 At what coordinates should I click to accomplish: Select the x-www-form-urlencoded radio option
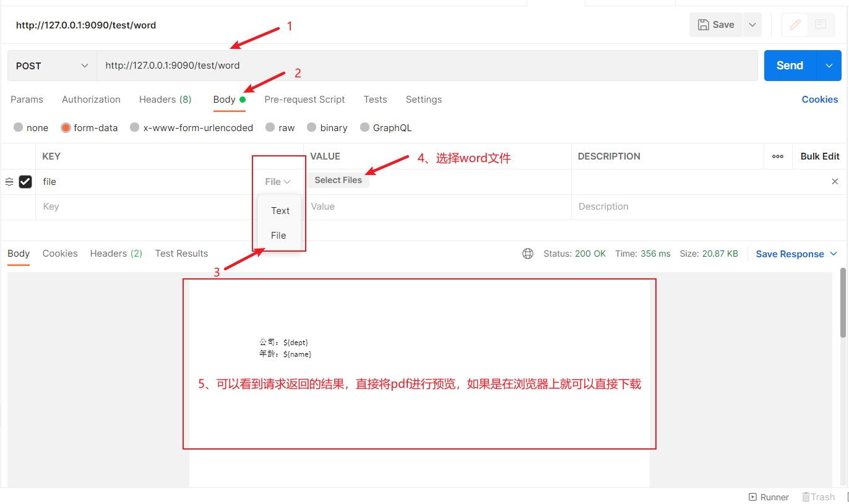135,127
